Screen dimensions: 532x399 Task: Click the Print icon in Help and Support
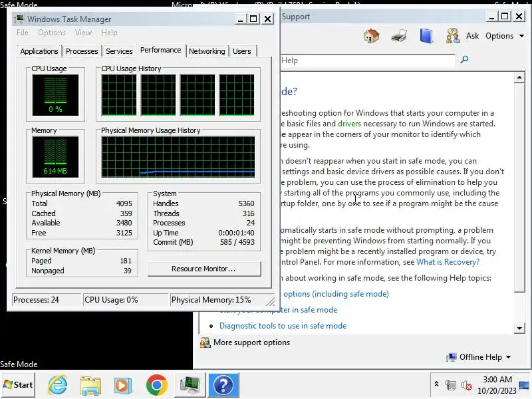coord(399,36)
